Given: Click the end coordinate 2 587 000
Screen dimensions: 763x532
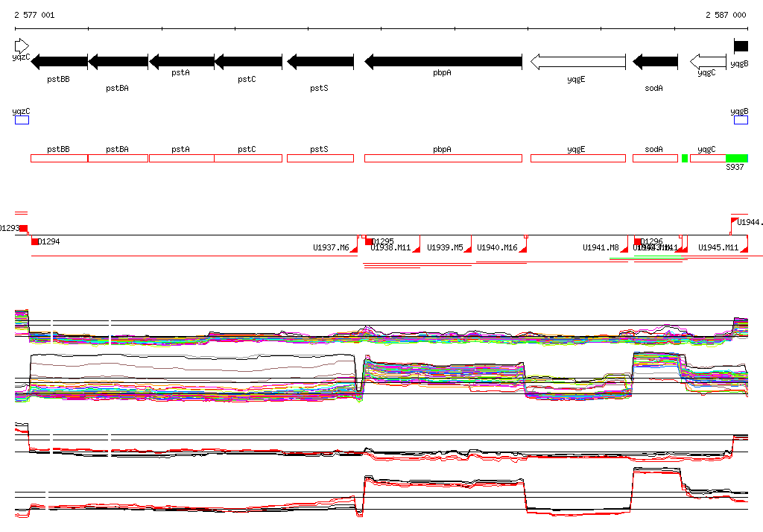Looking at the screenshot, I should click(x=726, y=15).
